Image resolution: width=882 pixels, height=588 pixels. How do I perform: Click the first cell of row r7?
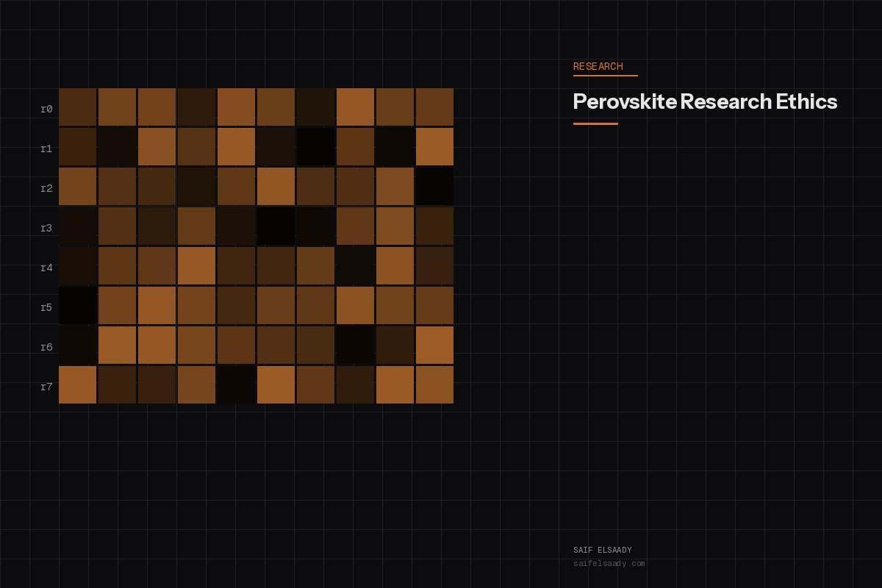(77, 384)
